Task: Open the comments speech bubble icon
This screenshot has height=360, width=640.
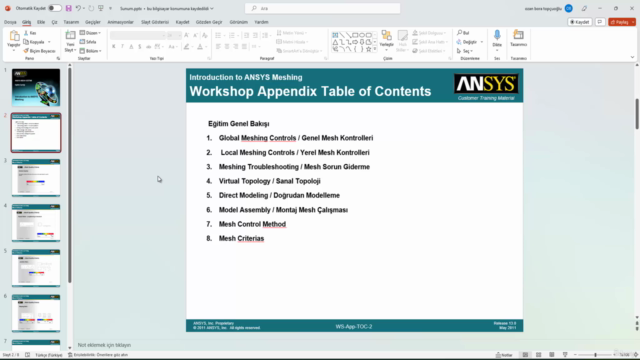Action: click(x=600, y=22)
